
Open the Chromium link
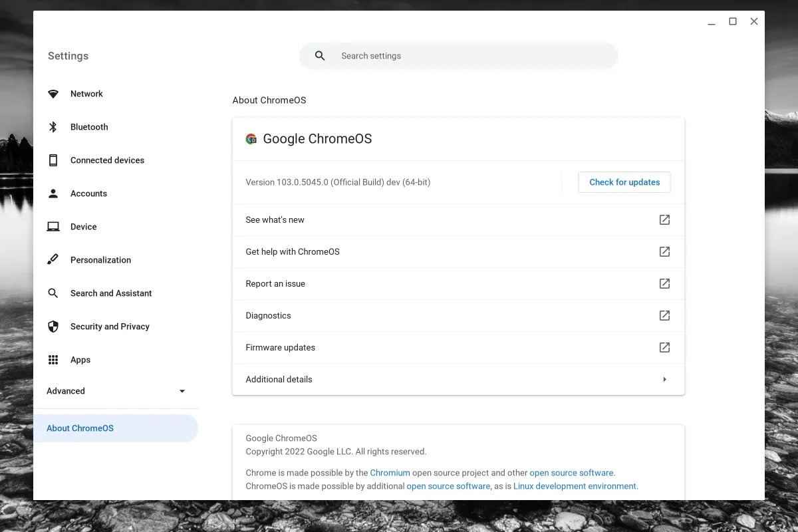pos(390,473)
